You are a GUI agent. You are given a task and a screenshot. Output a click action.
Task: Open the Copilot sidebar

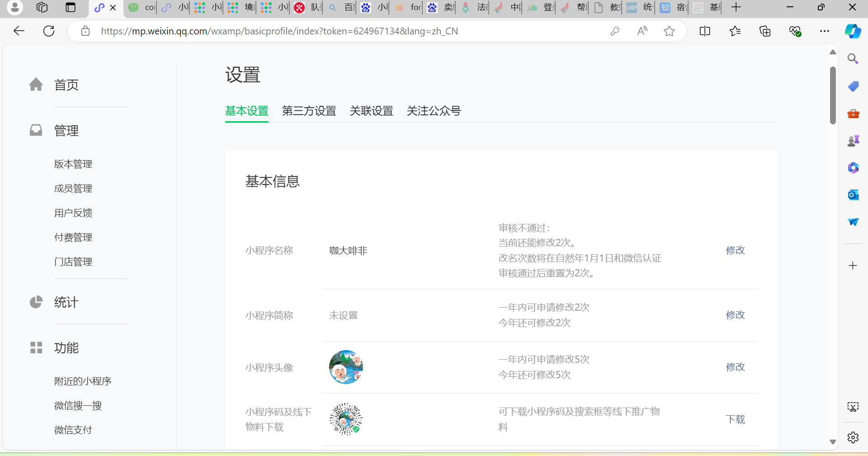tap(853, 31)
